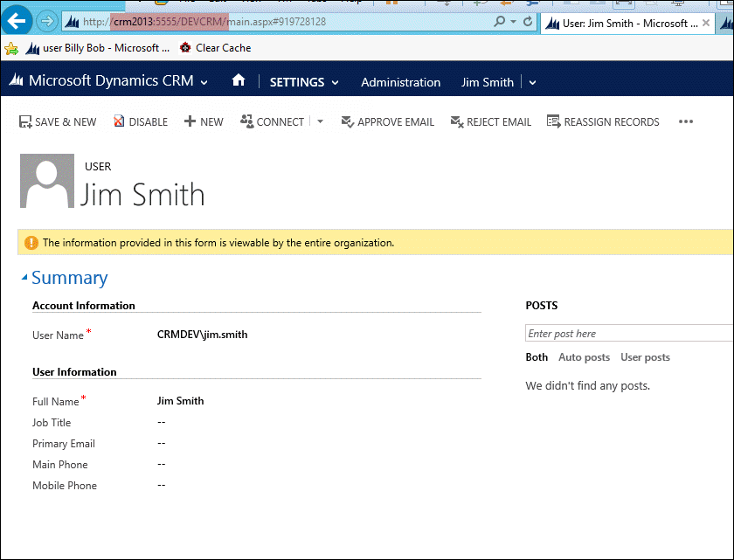Click the Job Title field value
Screen dimensions: 734x560
pyautogui.click(x=162, y=422)
